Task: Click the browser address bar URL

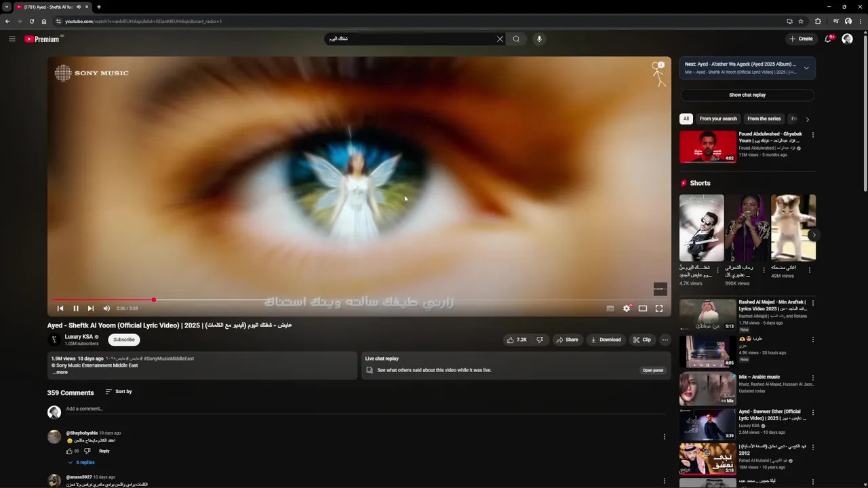Action: click(x=144, y=21)
